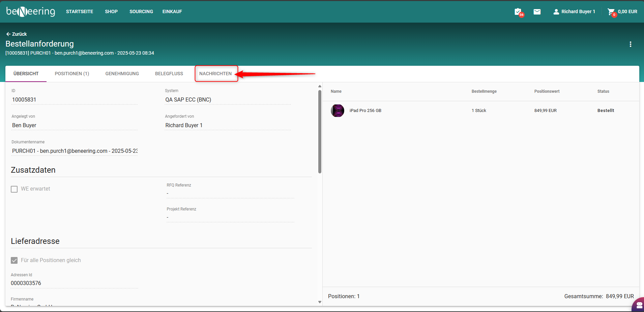Open the three-dot more options menu
644x312 pixels.
point(630,44)
